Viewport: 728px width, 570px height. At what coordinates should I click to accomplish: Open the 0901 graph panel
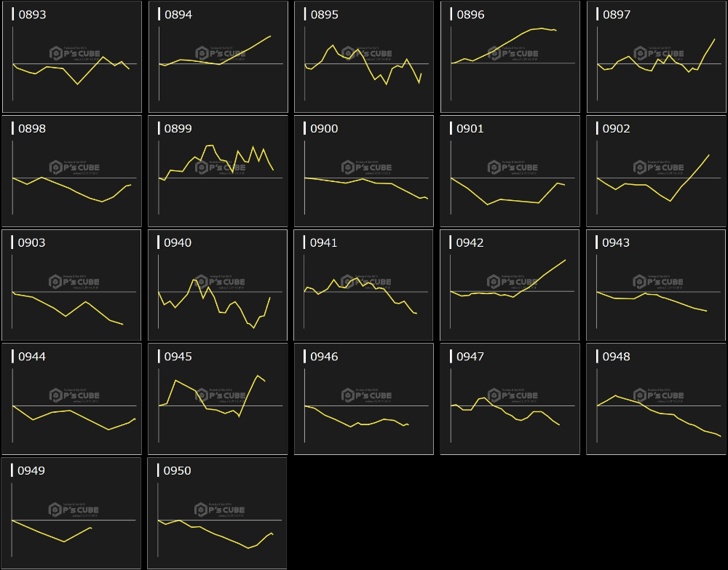[x=510, y=171]
